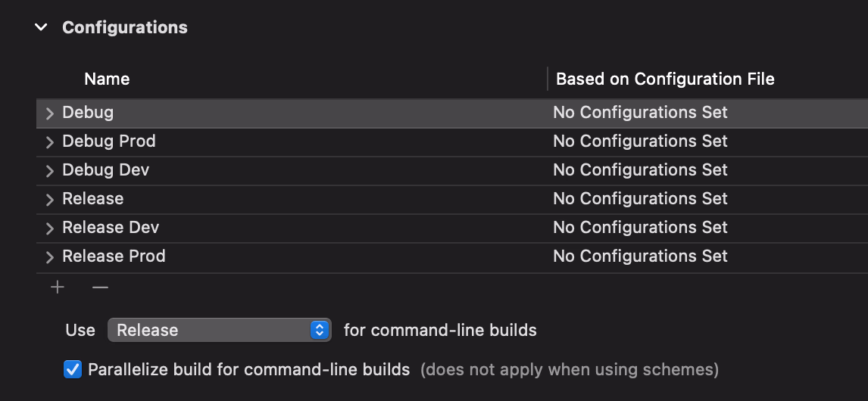Viewport: 868px width, 401px height.
Task: Click Release row's No Configurations Set value
Action: [x=640, y=199]
